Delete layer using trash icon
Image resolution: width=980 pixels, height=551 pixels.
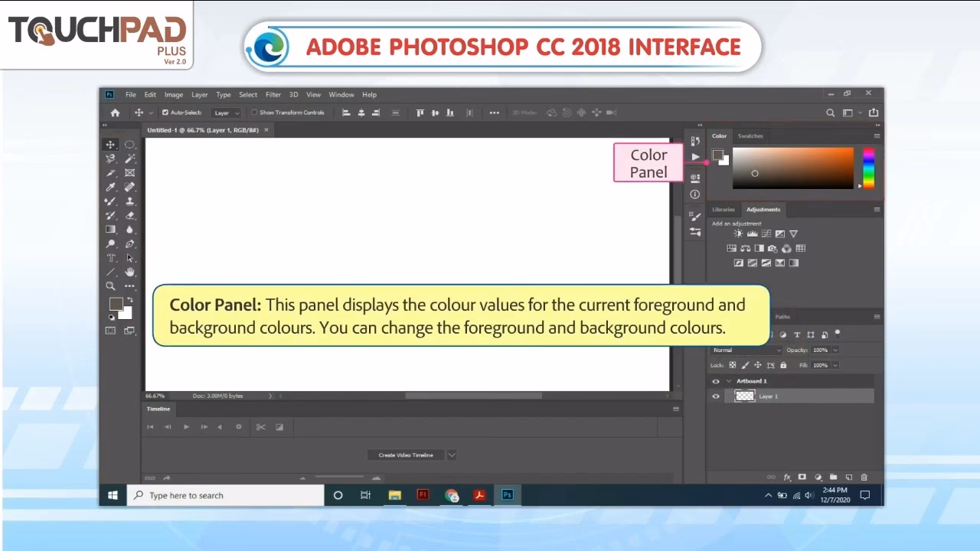[864, 476]
